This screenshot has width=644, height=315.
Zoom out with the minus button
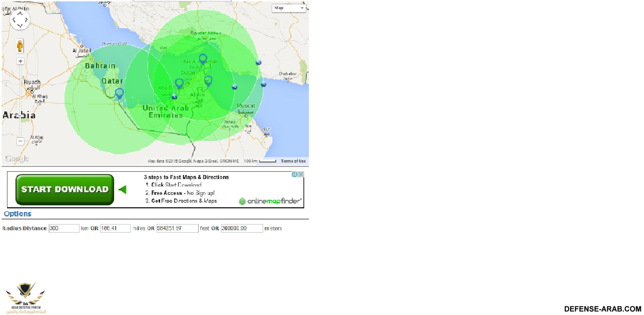[x=21, y=141]
